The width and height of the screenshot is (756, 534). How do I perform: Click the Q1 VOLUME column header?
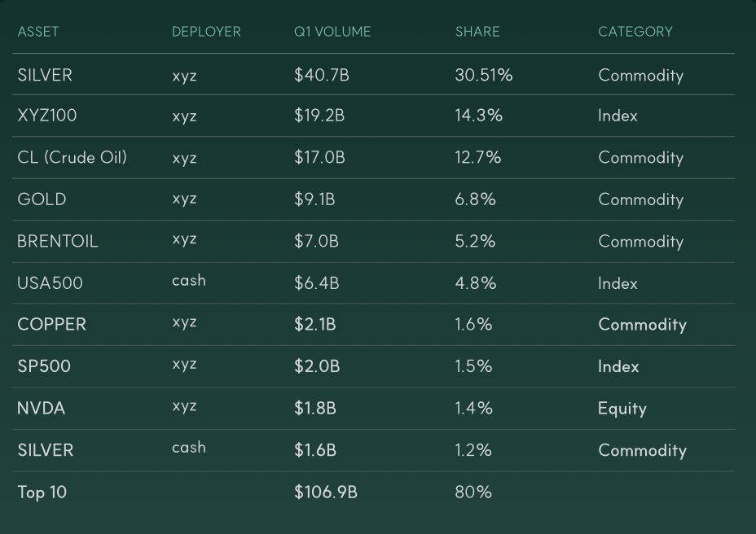pyautogui.click(x=332, y=32)
